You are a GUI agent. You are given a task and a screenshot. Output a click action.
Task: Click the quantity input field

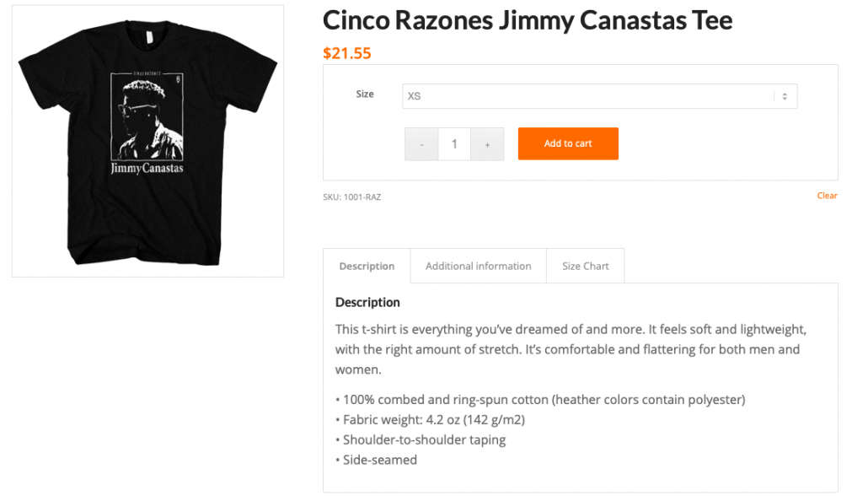point(454,144)
